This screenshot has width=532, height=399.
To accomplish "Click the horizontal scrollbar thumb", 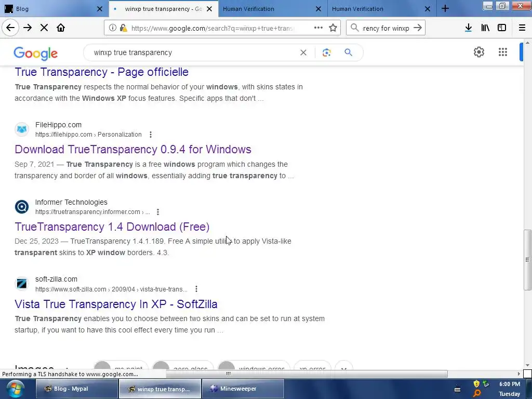I will (307, 374).
